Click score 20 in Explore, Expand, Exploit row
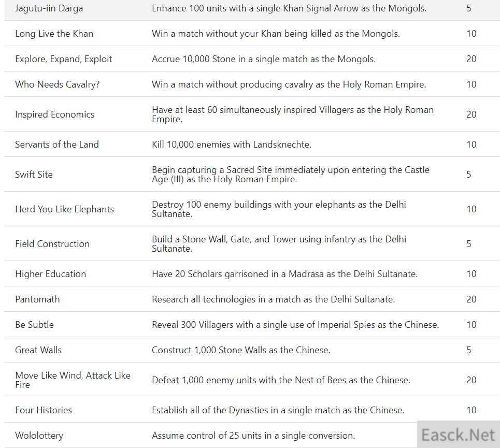500x448 pixels. pos(472,59)
